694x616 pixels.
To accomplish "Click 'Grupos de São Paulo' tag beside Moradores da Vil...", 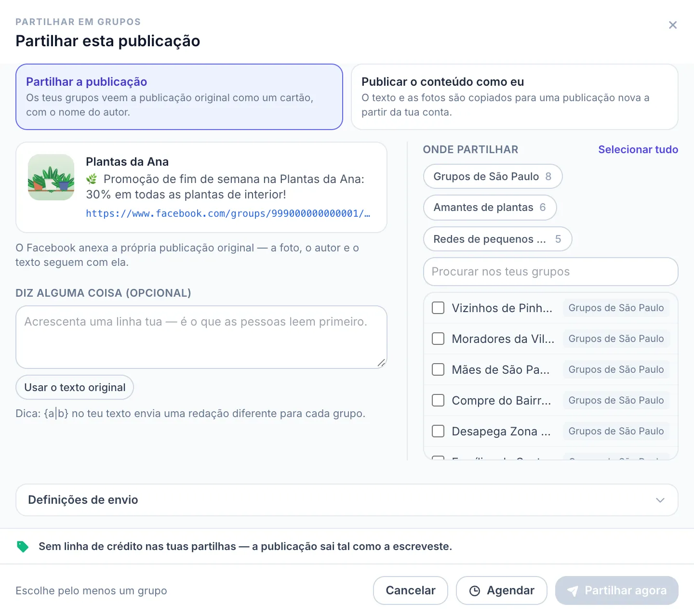I will pyautogui.click(x=616, y=339).
